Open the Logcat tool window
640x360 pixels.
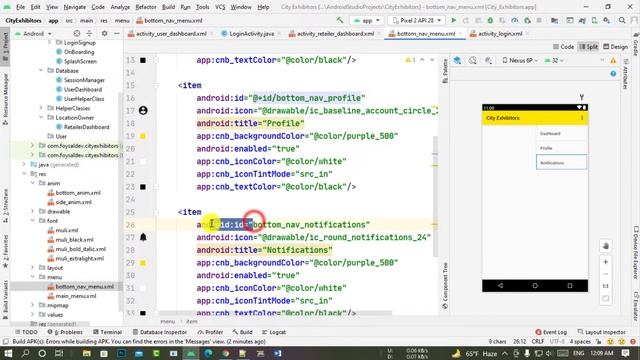click(273, 332)
